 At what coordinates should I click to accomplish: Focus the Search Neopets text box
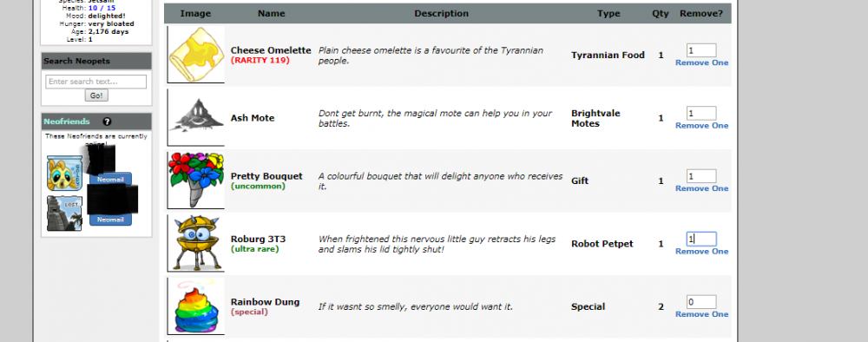pyautogui.click(x=95, y=82)
